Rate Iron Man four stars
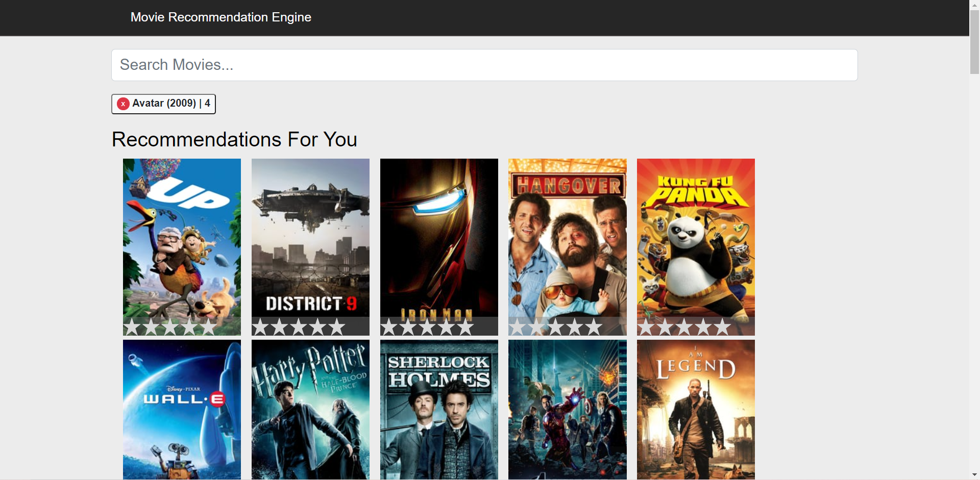The height and width of the screenshot is (480, 980). click(x=447, y=326)
